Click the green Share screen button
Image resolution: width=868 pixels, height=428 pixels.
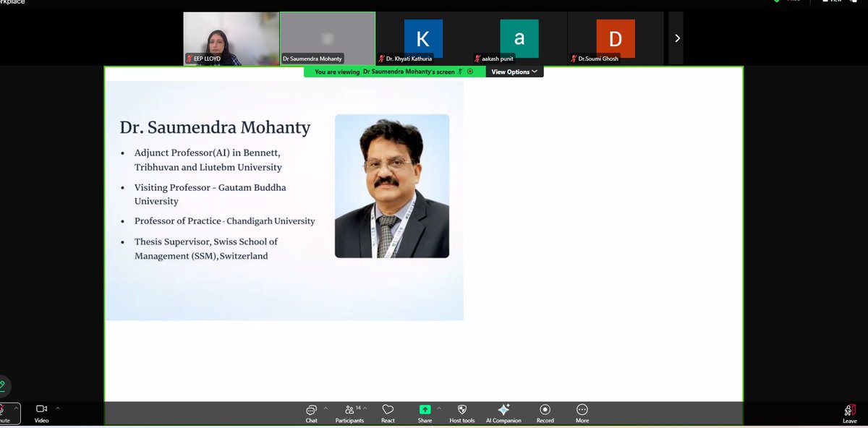(425, 414)
